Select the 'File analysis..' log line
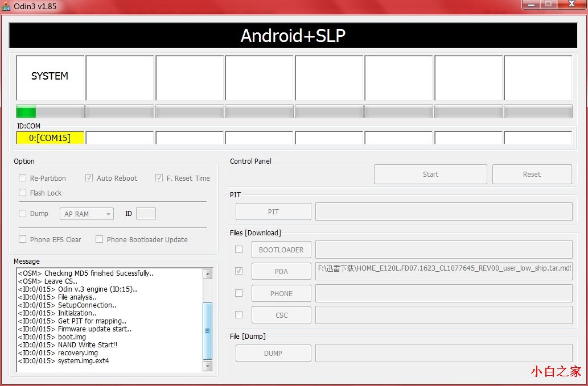Image resolution: width=588 pixels, height=386 pixels. tap(57, 297)
